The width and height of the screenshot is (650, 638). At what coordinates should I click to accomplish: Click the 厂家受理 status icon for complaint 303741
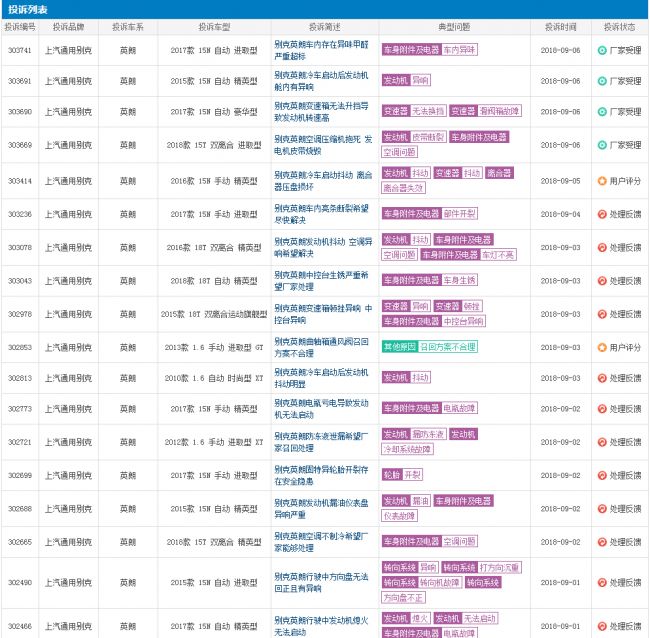pos(601,49)
